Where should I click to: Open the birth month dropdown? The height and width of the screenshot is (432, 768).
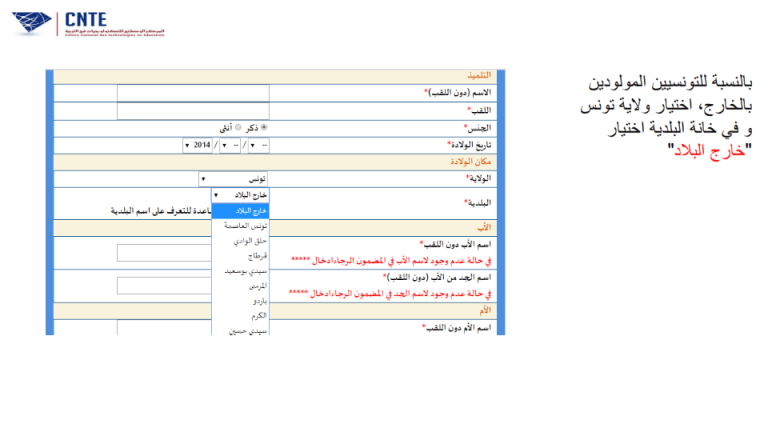pyautogui.click(x=229, y=145)
